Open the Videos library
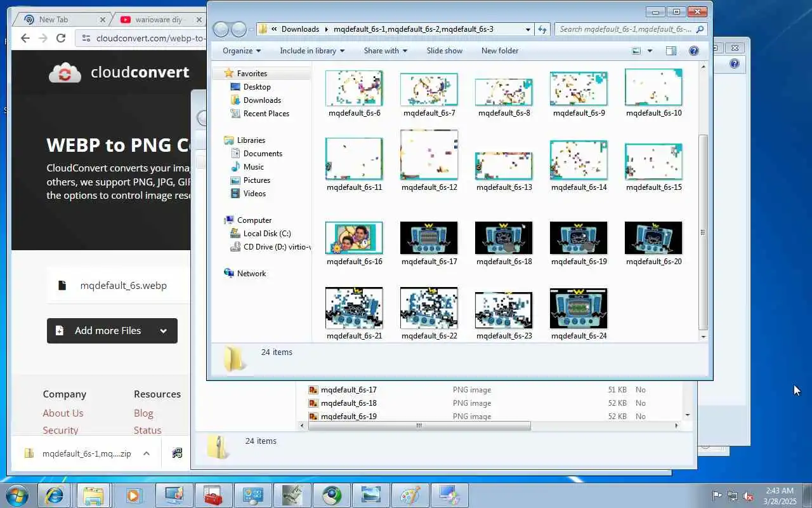 coord(254,194)
